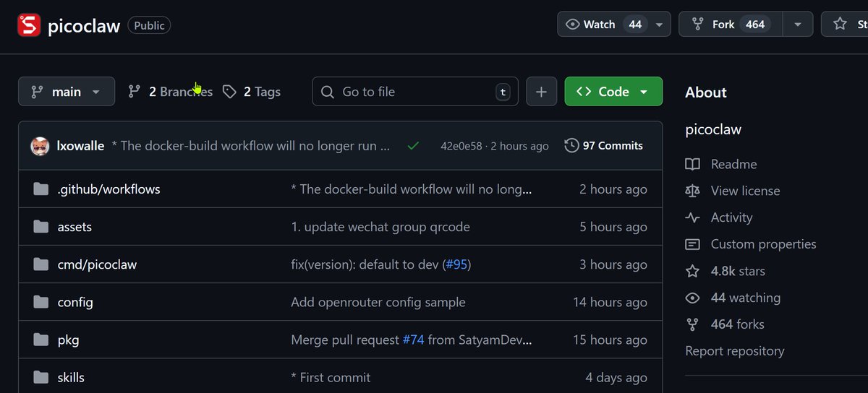The image size is (868, 393).
Task: Open the lxowalle author name link
Action: click(x=80, y=146)
